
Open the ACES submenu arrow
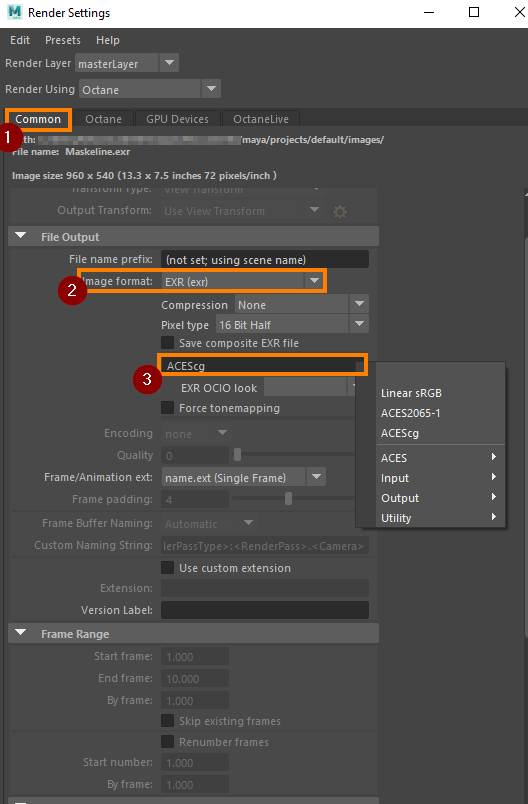[x=494, y=457]
